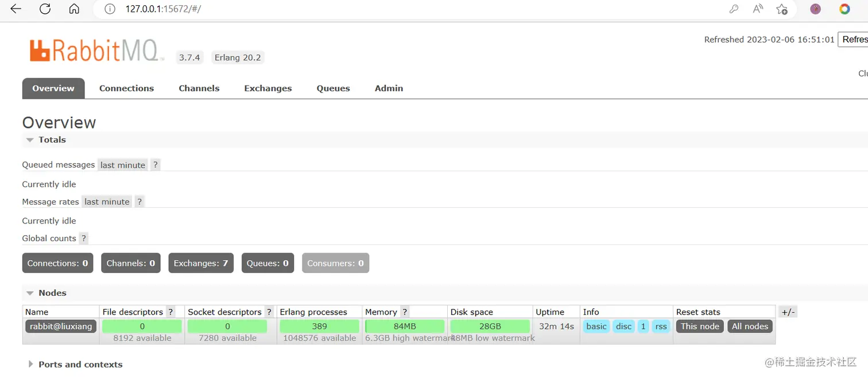The image size is (868, 379).
Task: Click the browser back arrow
Action: (x=15, y=9)
